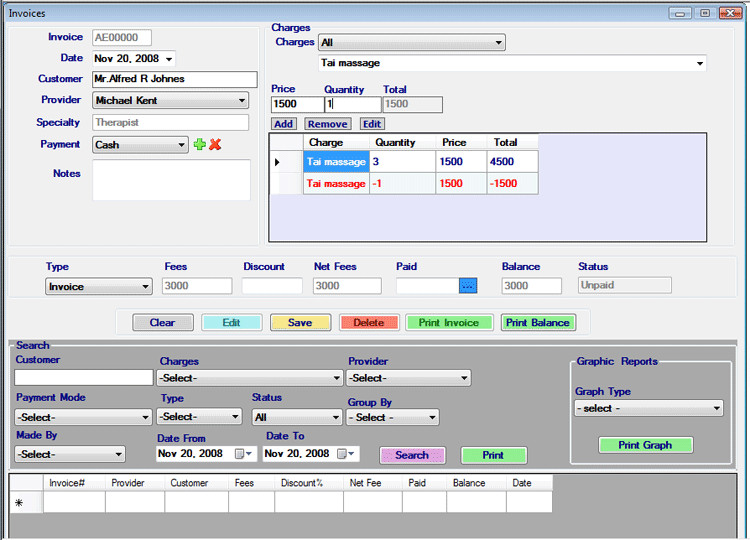Image resolution: width=750 pixels, height=540 pixels.
Task: Open the Made By dropdown
Action: click(70, 454)
